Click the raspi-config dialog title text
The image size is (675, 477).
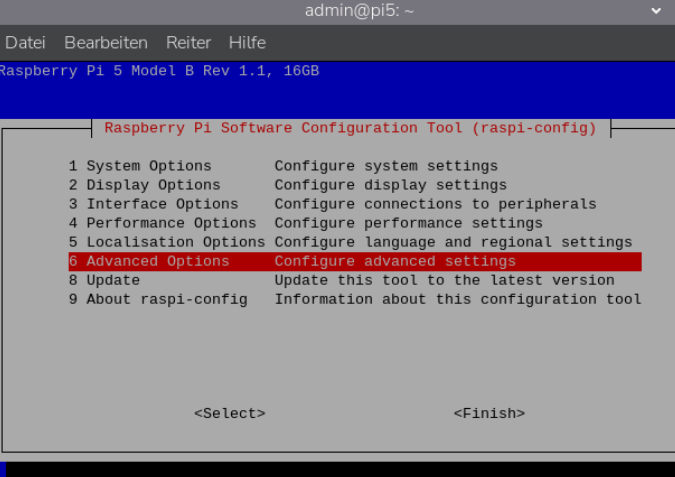(x=350, y=128)
